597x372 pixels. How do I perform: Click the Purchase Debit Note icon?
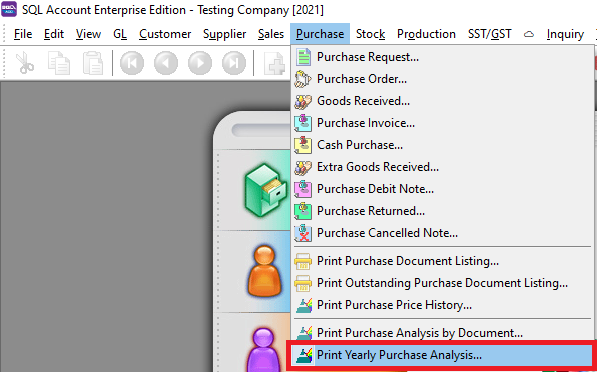click(x=303, y=189)
